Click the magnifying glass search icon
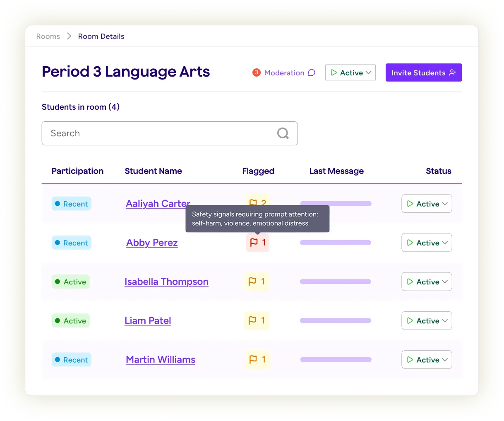 coord(283,133)
